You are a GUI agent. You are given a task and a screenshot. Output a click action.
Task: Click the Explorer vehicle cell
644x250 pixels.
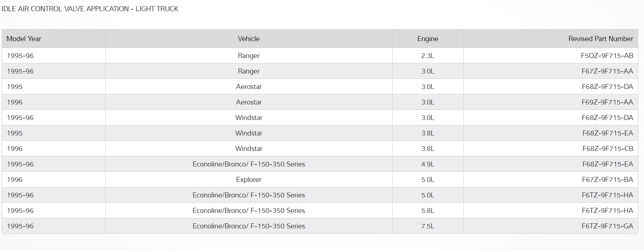coord(248,179)
